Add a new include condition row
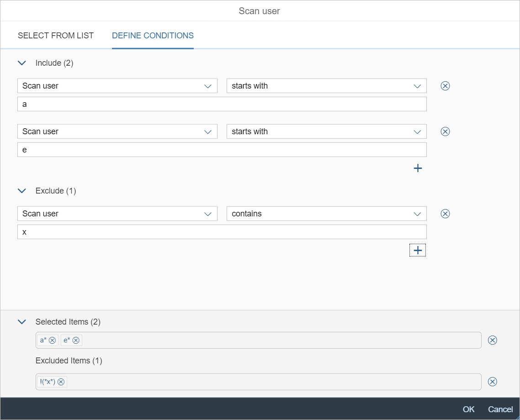Viewport: 520px width, 420px height. click(418, 168)
